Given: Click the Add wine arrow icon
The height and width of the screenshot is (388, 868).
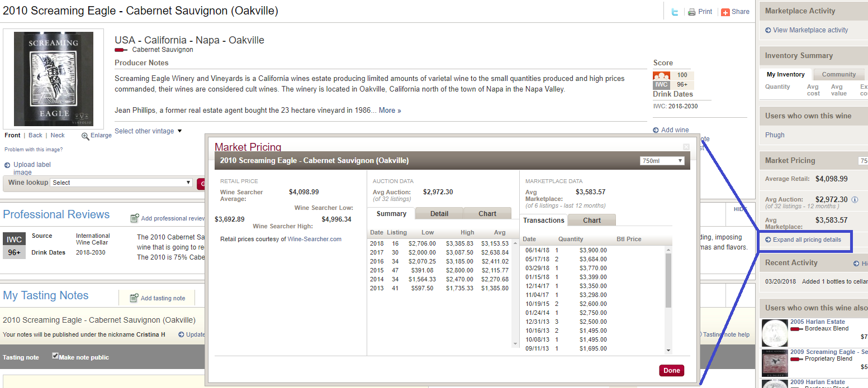Looking at the screenshot, I should pos(656,130).
